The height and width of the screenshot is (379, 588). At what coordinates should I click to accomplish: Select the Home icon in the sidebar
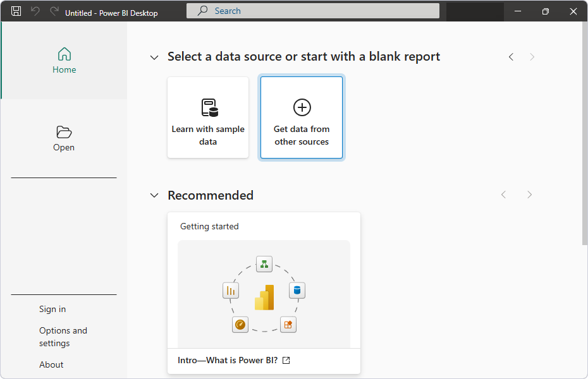point(64,53)
